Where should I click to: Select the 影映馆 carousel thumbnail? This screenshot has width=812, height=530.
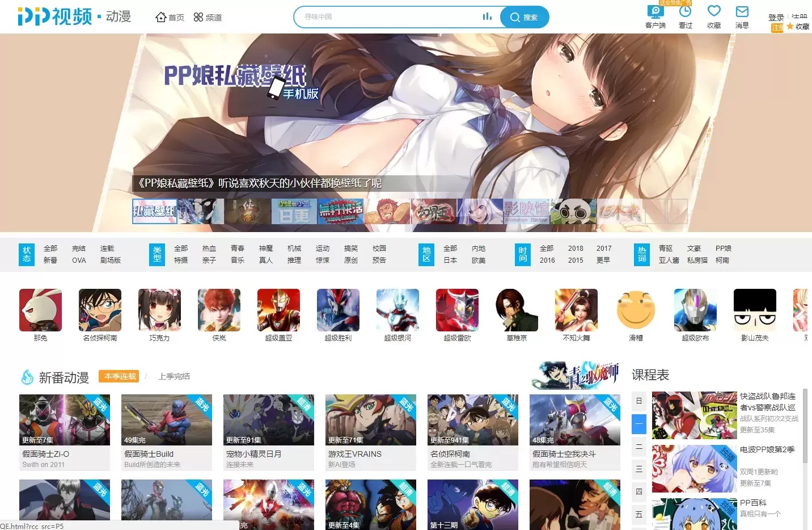point(526,211)
